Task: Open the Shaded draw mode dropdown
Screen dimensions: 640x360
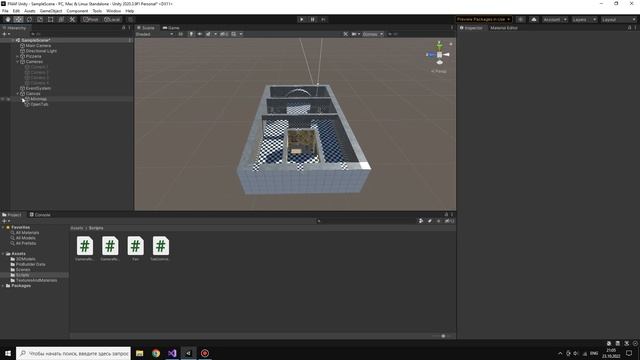Action: click(155, 34)
